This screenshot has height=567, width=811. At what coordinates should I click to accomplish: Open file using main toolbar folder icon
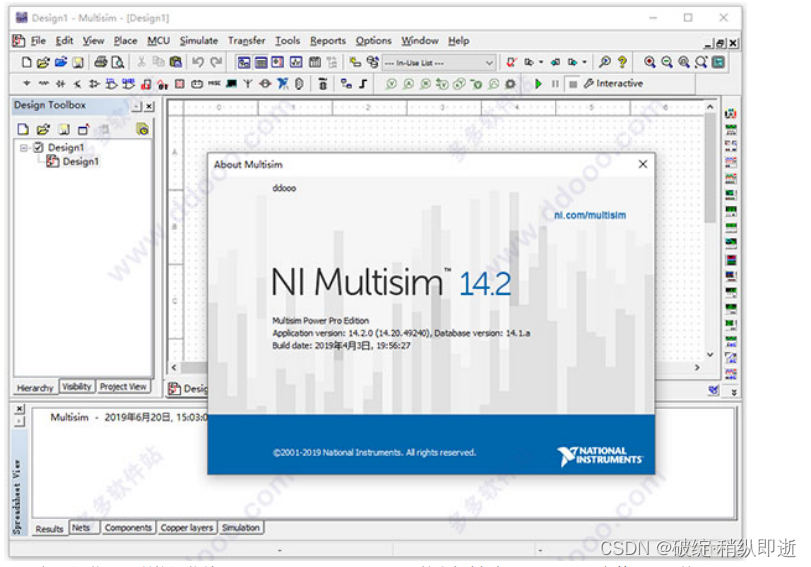point(43,63)
